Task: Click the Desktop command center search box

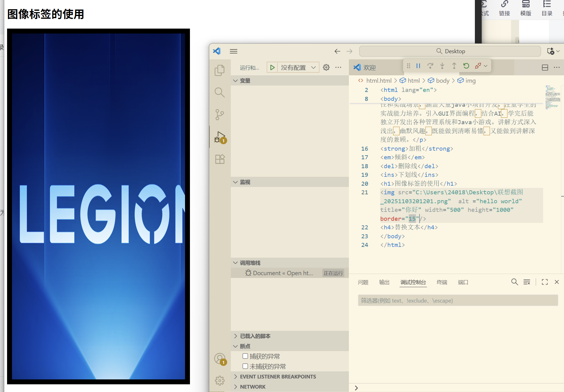Action: (450, 51)
